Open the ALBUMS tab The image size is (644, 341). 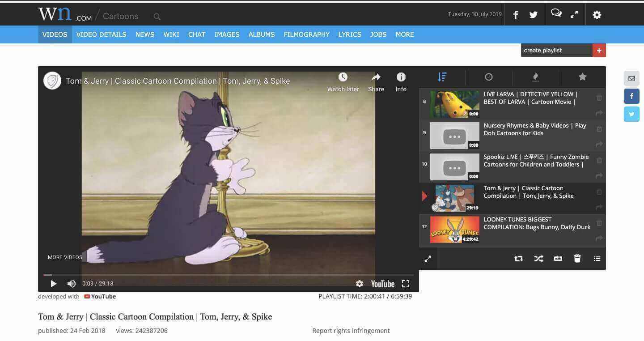(262, 34)
